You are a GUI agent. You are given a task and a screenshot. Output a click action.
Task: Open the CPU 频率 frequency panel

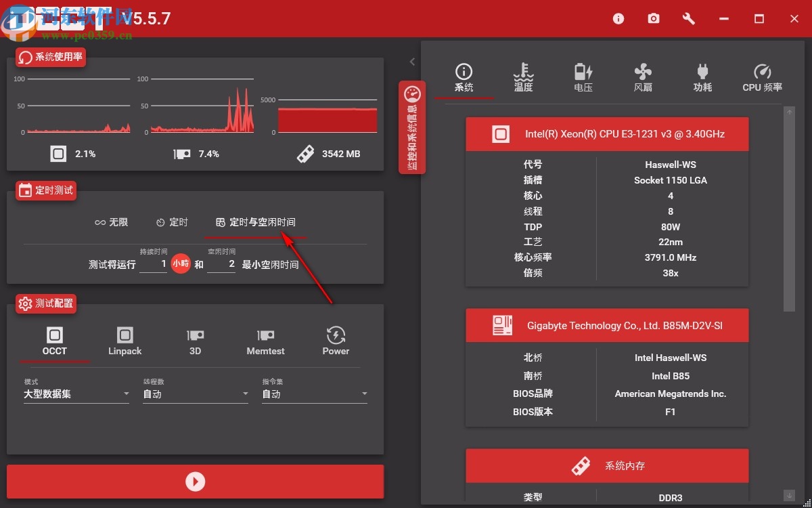762,76
